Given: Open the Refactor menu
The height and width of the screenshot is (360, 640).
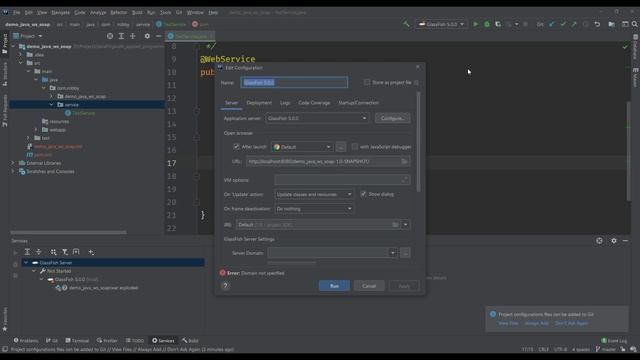Looking at the screenshot, I should (118, 13).
